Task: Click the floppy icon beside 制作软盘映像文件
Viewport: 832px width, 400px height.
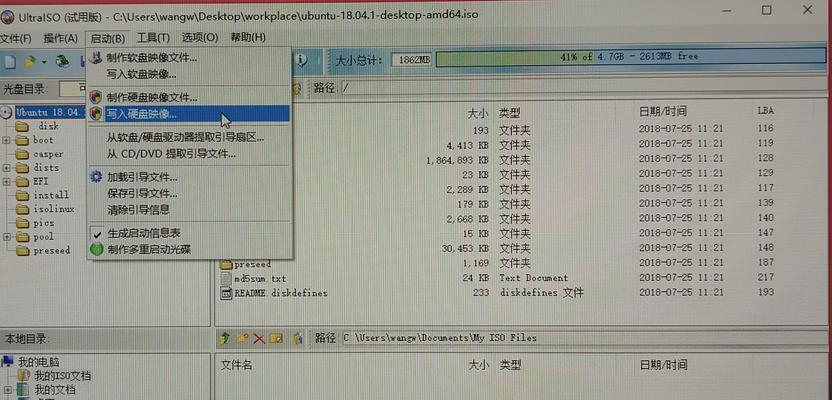Action: (x=96, y=57)
